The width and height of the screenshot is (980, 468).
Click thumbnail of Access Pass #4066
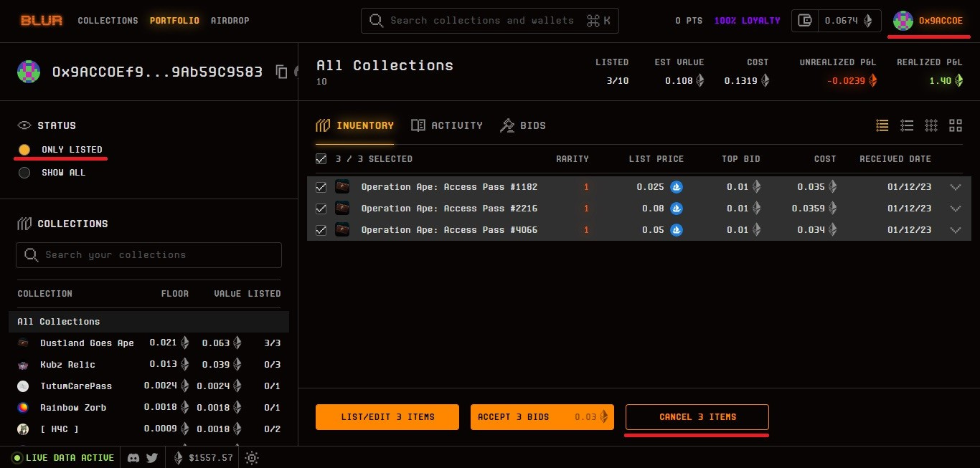tap(342, 230)
